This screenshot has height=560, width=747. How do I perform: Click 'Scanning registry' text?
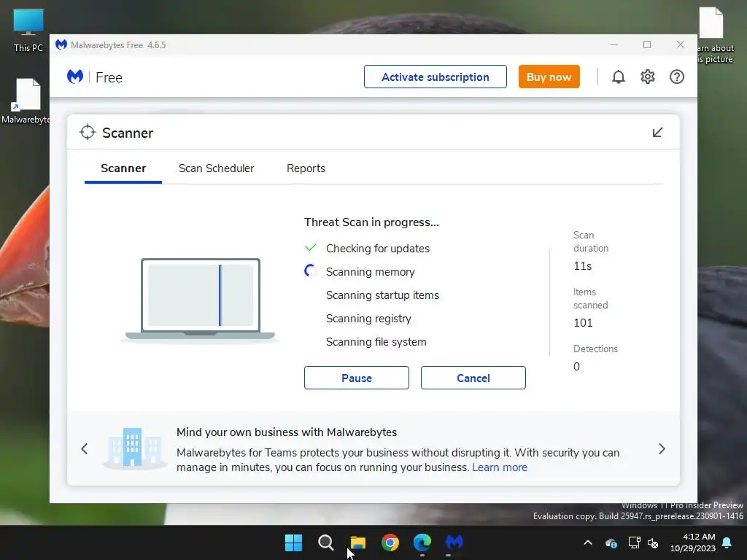click(368, 319)
